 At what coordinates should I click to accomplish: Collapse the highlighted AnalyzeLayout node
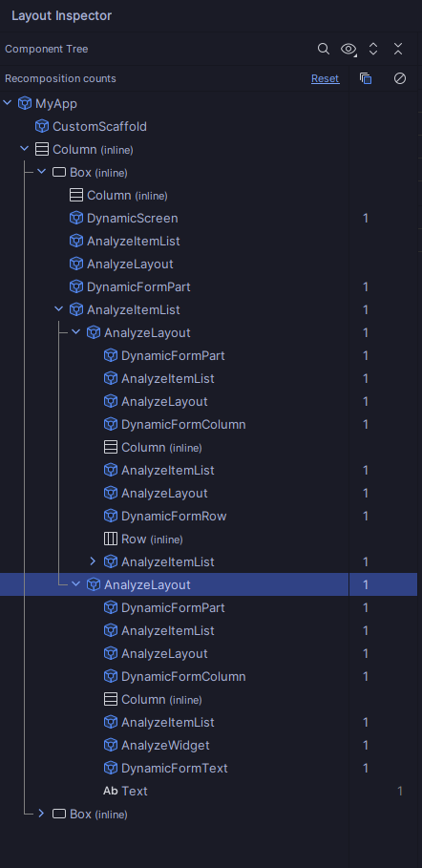76,584
